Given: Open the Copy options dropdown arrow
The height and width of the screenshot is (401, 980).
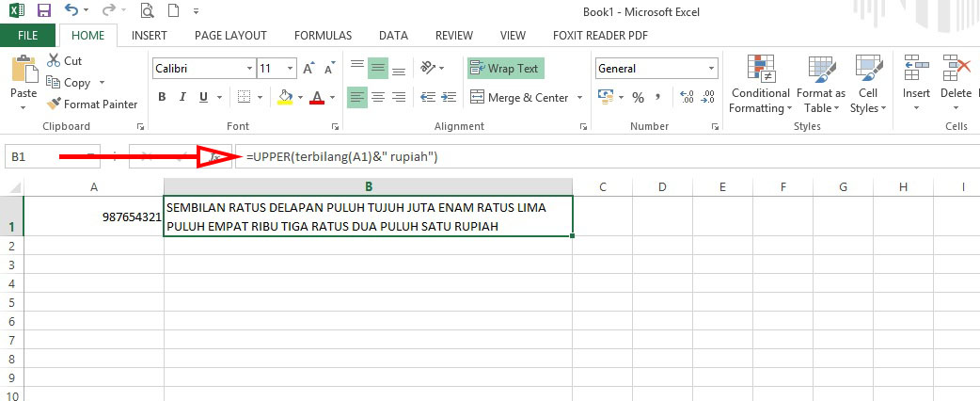Looking at the screenshot, I should click(x=102, y=83).
